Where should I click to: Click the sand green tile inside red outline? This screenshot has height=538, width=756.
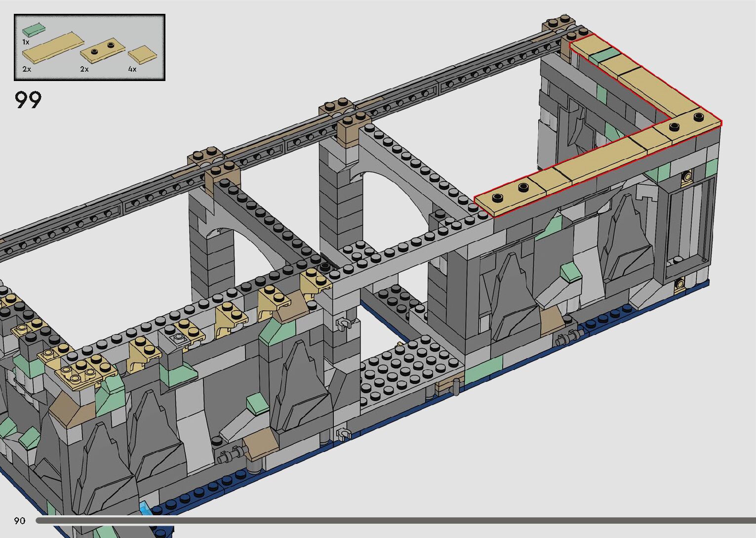coord(605,56)
